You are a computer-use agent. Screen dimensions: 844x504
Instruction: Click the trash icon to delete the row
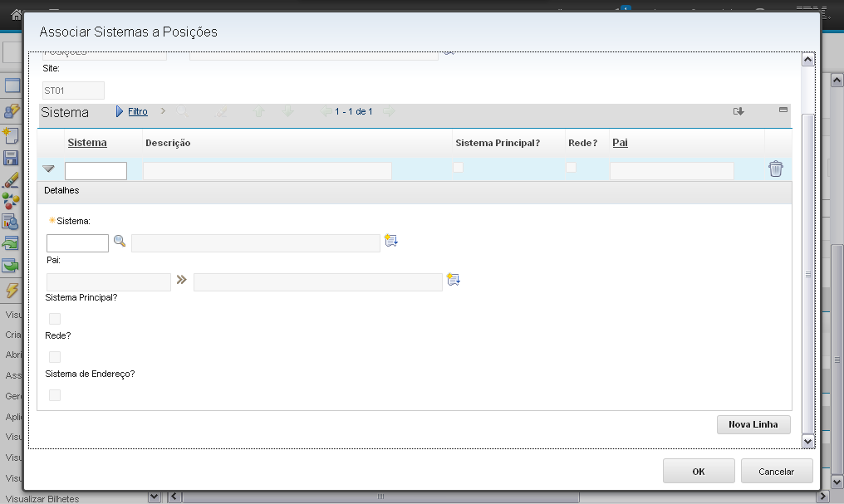tap(775, 169)
